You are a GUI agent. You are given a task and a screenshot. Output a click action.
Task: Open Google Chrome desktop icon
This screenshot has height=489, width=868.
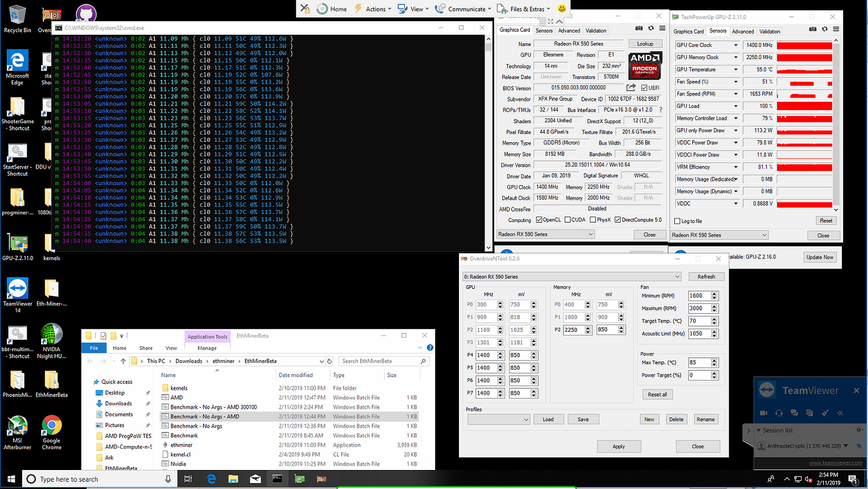pyautogui.click(x=52, y=433)
